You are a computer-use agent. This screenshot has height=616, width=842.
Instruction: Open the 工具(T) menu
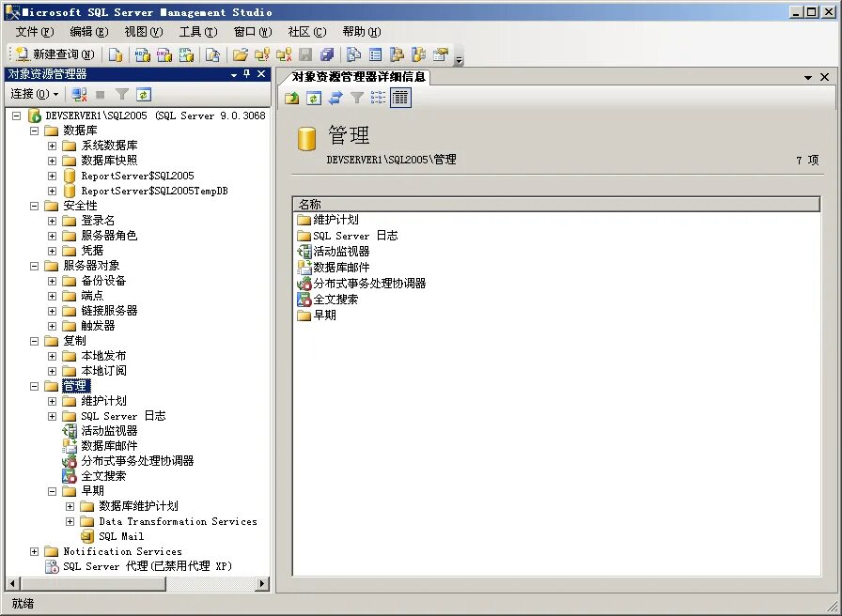click(198, 32)
